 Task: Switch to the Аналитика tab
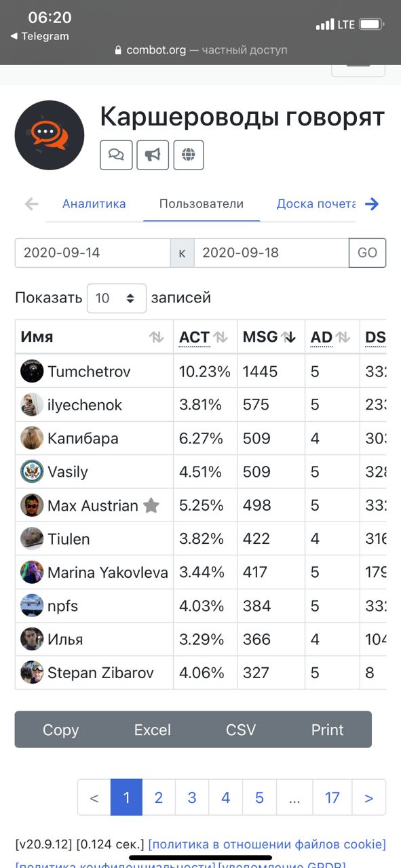tap(94, 203)
